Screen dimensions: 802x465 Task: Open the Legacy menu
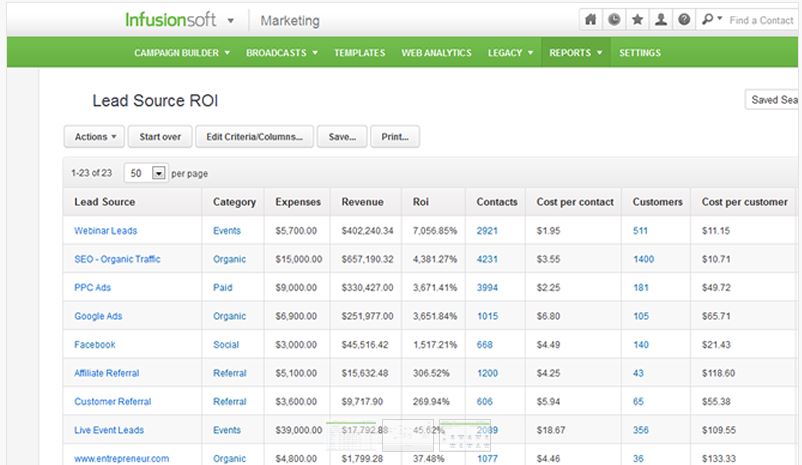click(x=510, y=53)
